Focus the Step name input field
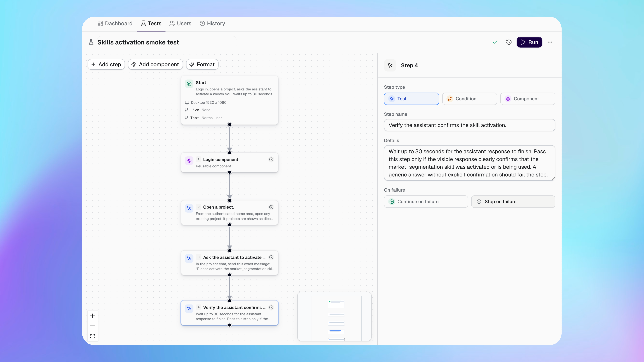 coord(469,125)
